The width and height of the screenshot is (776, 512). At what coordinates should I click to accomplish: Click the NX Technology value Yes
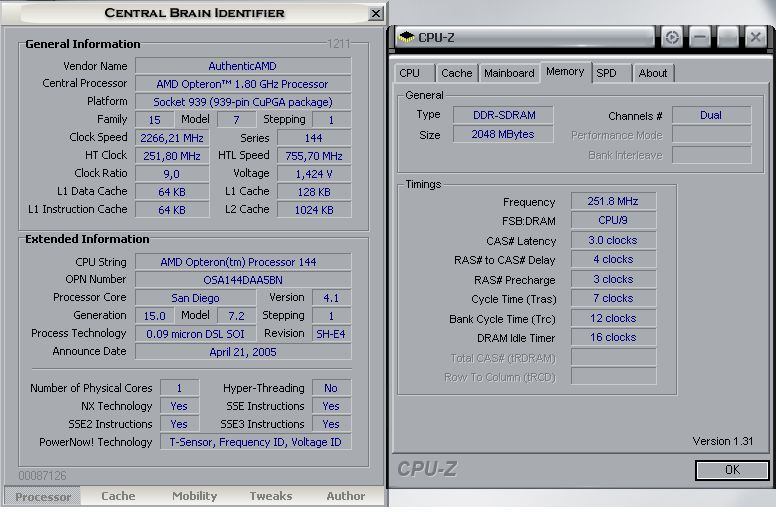[x=180, y=406]
